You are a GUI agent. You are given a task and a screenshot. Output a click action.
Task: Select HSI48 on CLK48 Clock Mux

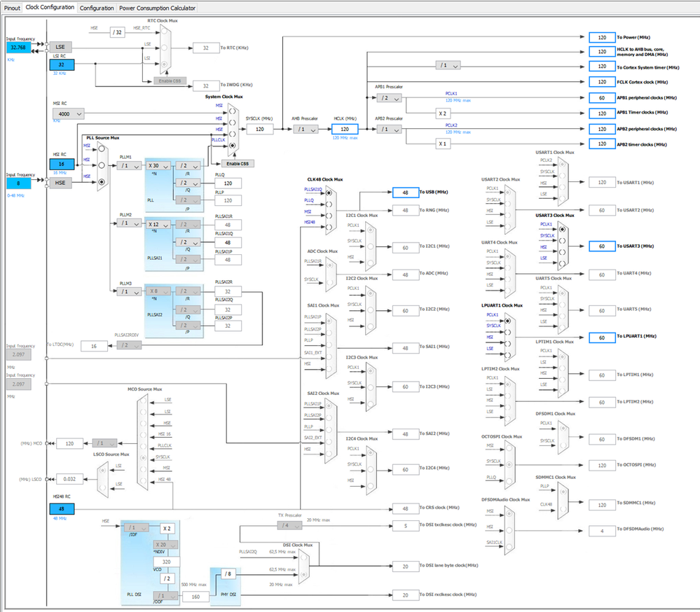click(329, 227)
